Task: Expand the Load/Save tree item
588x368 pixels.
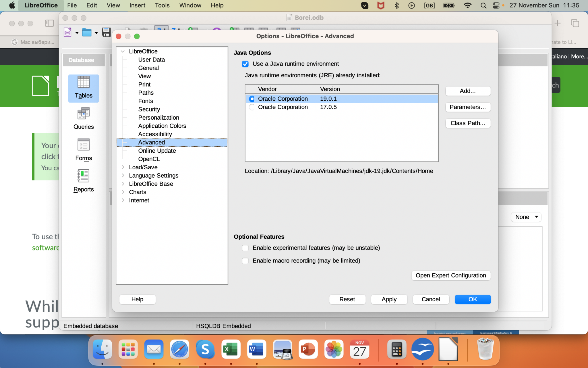Action: 123,167
